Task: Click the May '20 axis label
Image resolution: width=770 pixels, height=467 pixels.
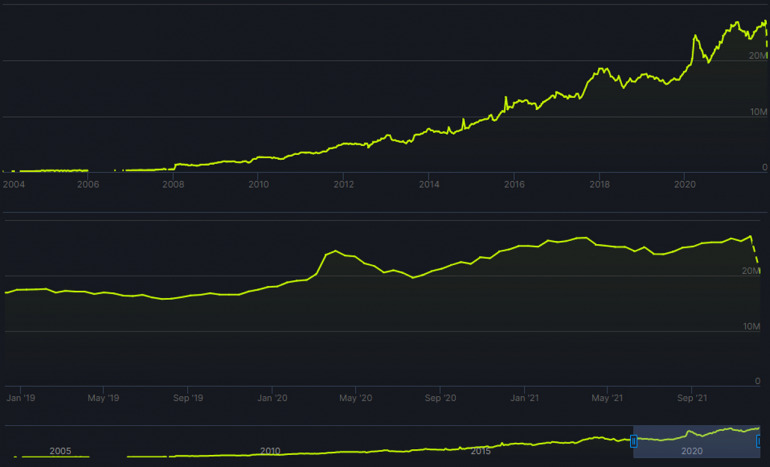Action: tap(356, 398)
